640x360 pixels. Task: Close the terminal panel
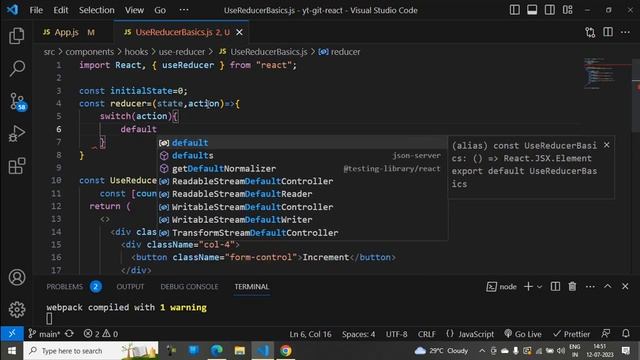[x=625, y=287]
